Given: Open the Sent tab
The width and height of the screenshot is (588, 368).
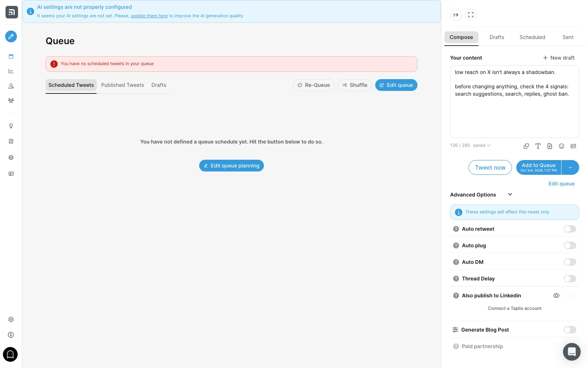Looking at the screenshot, I should coord(568,37).
